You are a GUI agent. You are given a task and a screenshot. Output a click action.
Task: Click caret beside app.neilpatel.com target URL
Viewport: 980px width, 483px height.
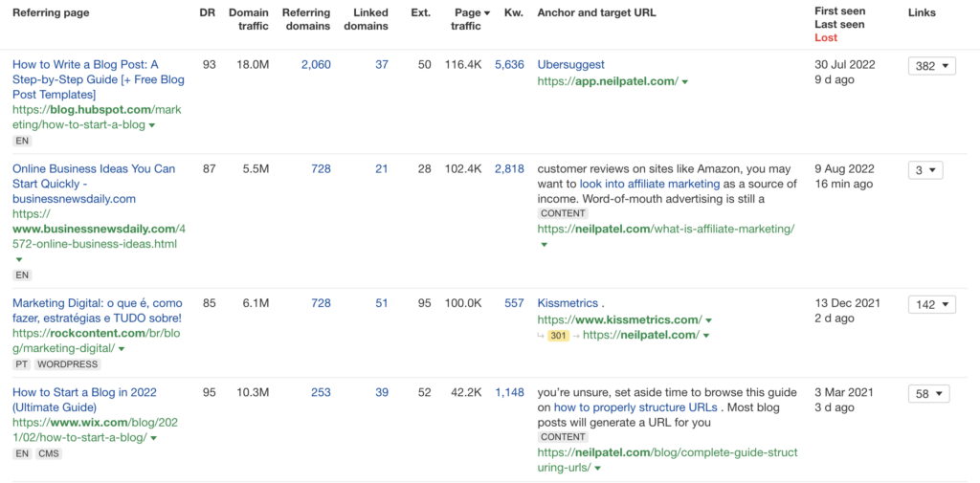pyautogui.click(x=684, y=82)
